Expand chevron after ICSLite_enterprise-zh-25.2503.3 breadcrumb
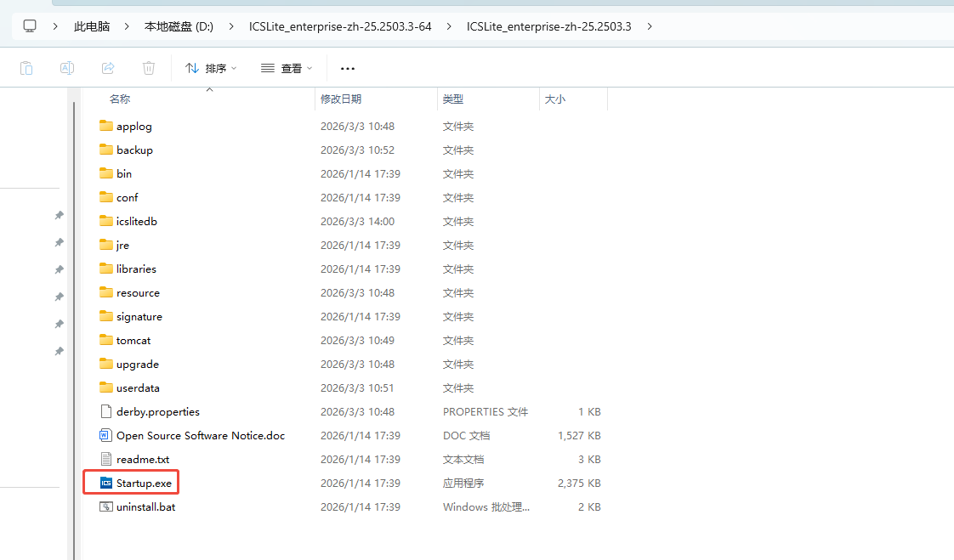The width and height of the screenshot is (954, 560). [x=650, y=26]
